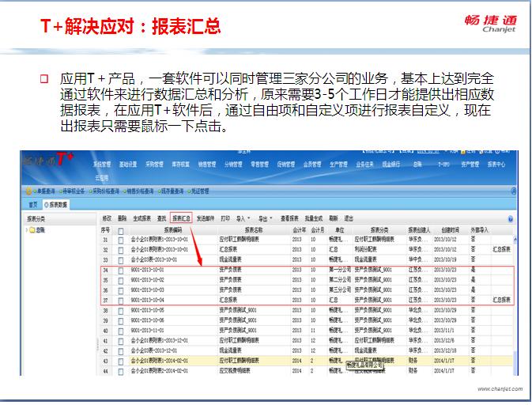The width and height of the screenshot is (532, 405).
Task: Check the box for row 36 (9001-2013-10-03)
Action: (x=120, y=290)
